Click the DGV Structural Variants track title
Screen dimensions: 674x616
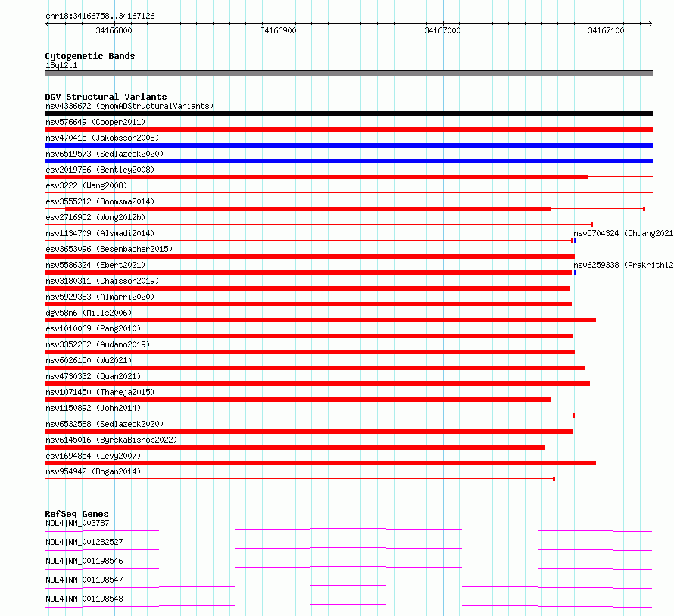tap(106, 97)
